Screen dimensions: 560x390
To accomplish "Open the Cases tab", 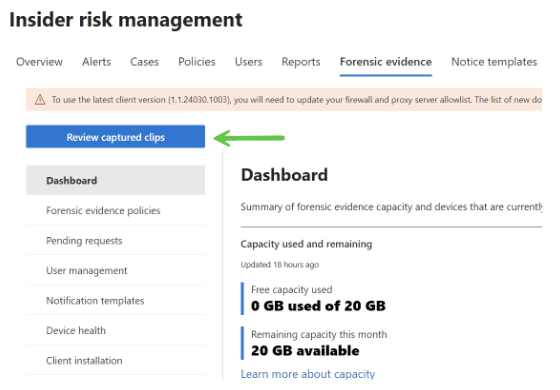I will pyautogui.click(x=144, y=62).
